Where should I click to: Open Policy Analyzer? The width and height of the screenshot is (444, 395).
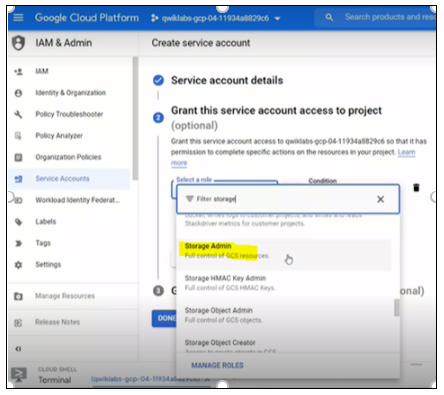pos(59,136)
